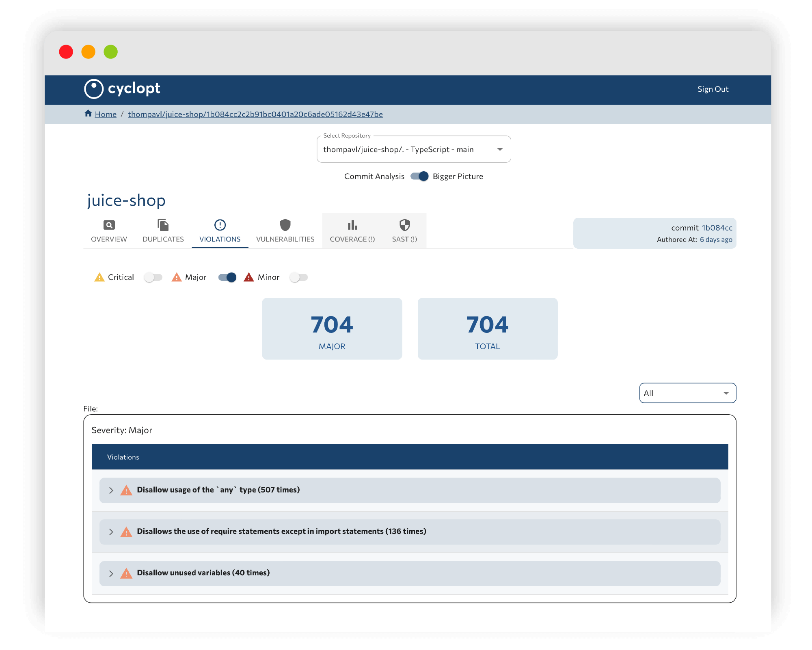Click 'Disallow unused variables (40 times)' text
The width and height of the screenshot is (812, 650).
point(203,573)
